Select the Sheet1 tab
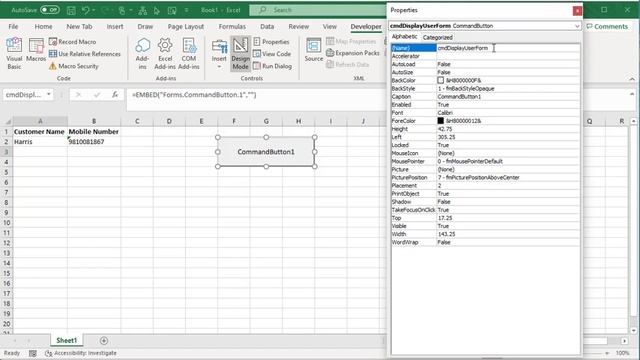Viewport: 640px width, 360px height. point(67,340)
